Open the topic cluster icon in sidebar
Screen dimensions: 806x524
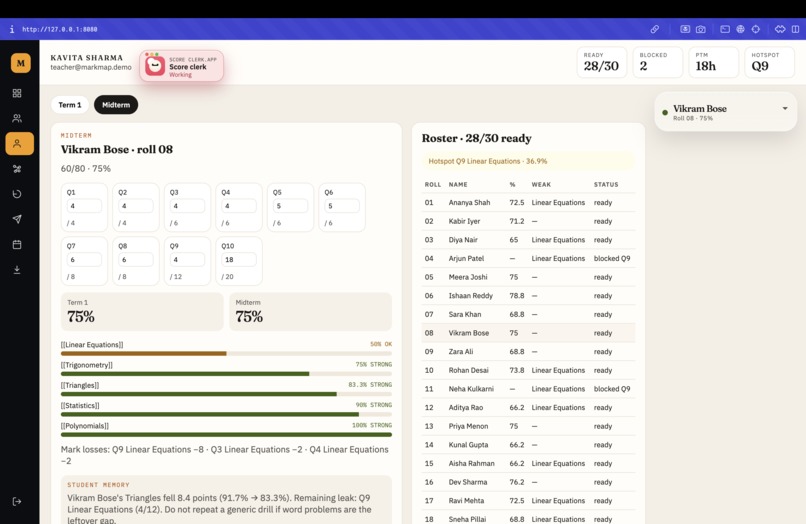tap(17, 169)
